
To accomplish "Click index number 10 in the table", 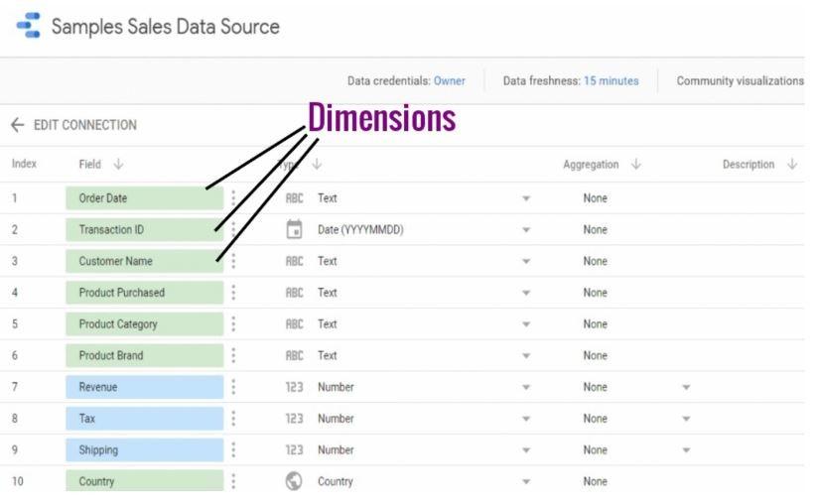I will (17, 481).
